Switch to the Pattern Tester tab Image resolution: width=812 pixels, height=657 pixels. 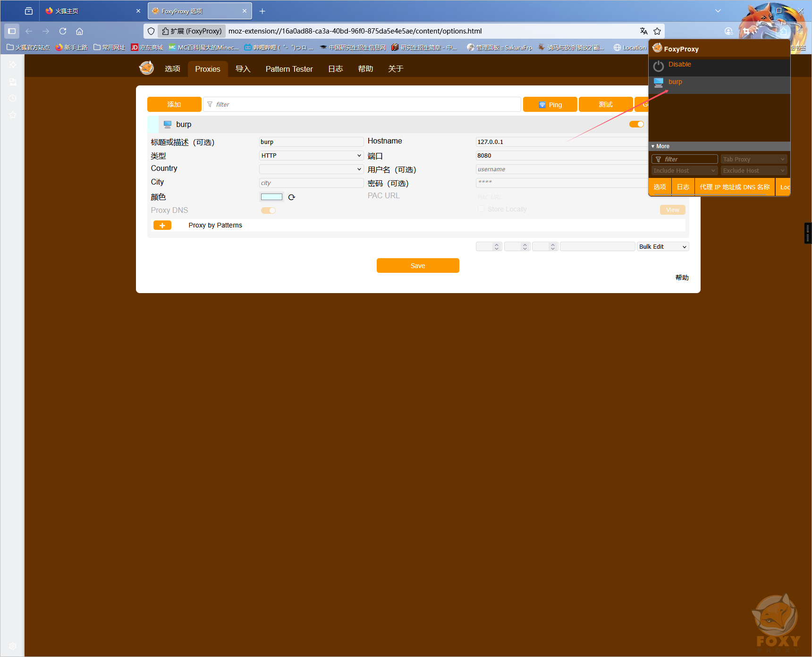click(x=289, y=69)
